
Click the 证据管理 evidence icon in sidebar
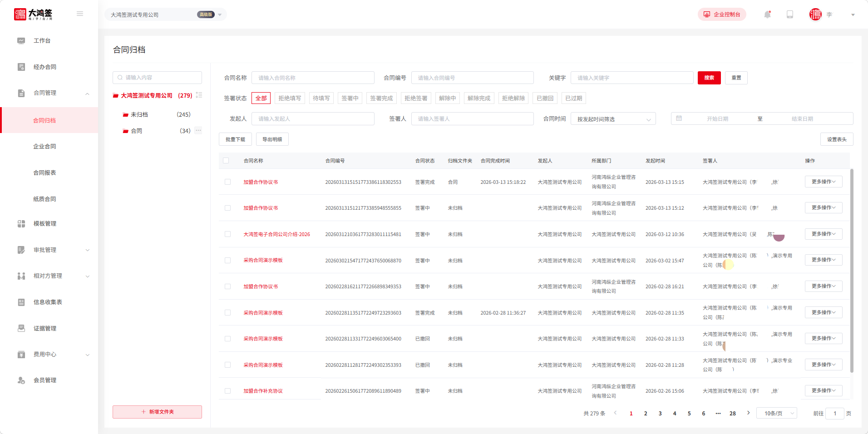(x=21, y=328)
